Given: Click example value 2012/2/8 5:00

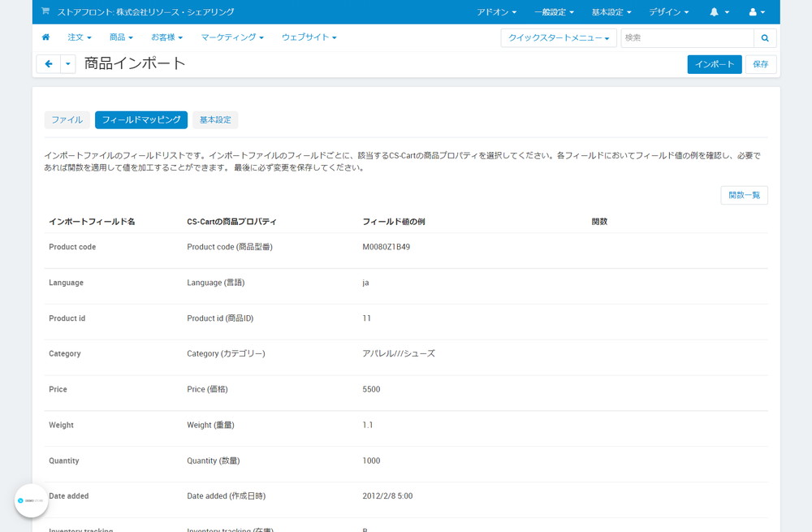Looking at the screenshot, I should click(387, 496).
